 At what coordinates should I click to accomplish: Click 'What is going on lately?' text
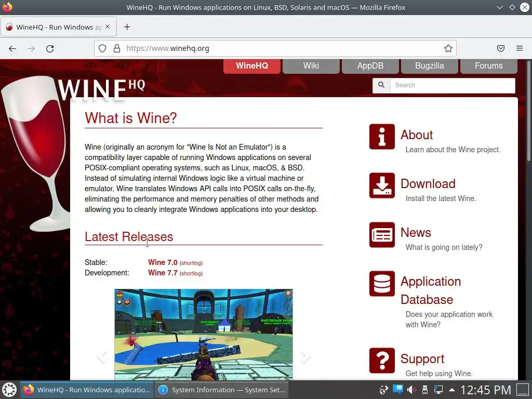pyautogui.click(x=444, y=247)
